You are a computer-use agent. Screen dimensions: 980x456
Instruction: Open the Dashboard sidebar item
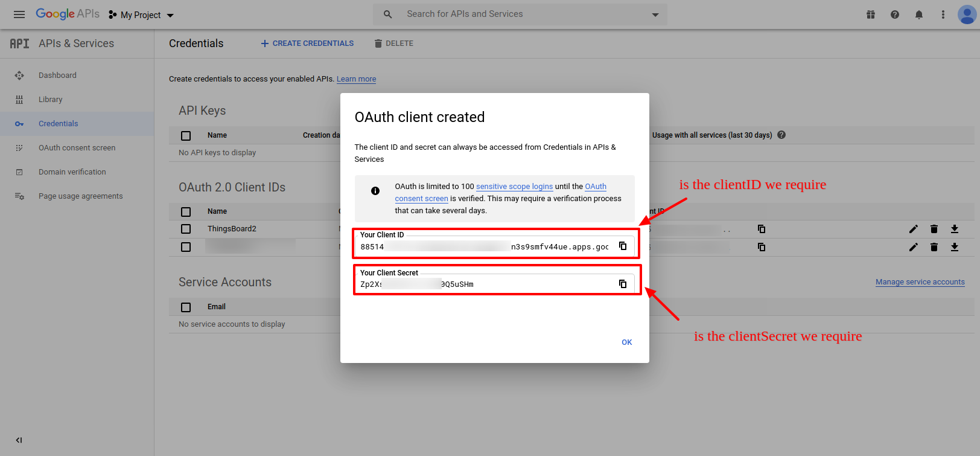pos(57,75)
